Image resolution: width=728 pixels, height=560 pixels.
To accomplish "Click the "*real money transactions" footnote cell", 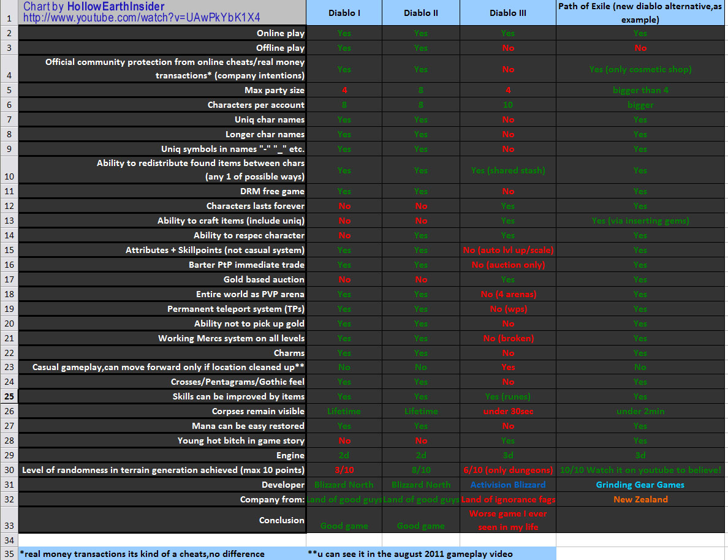I will (162, 554).
